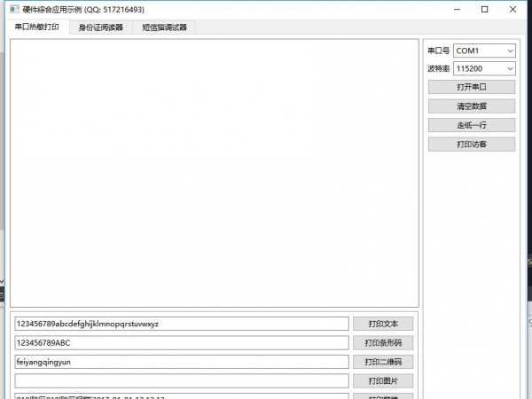Click the 打印二维码 button

(383, 362)
